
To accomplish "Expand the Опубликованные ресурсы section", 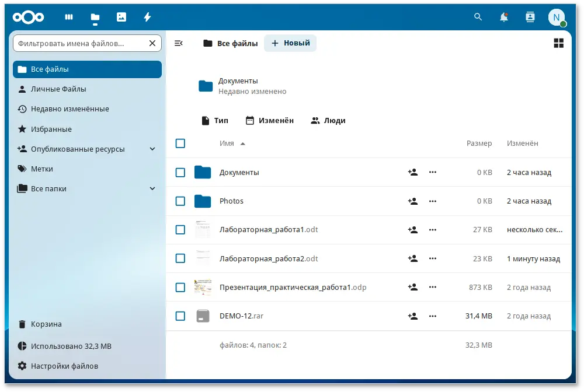I will coord(152,149).
